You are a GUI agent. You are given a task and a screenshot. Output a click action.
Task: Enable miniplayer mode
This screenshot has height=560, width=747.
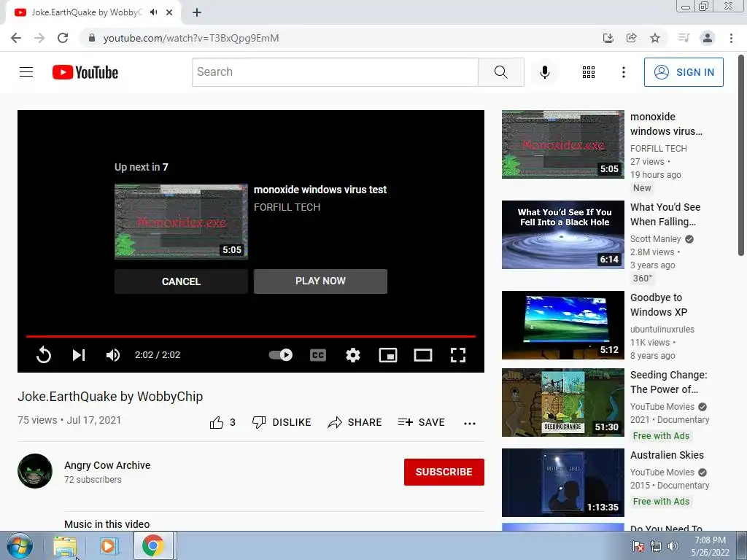(x=388, y=355)
